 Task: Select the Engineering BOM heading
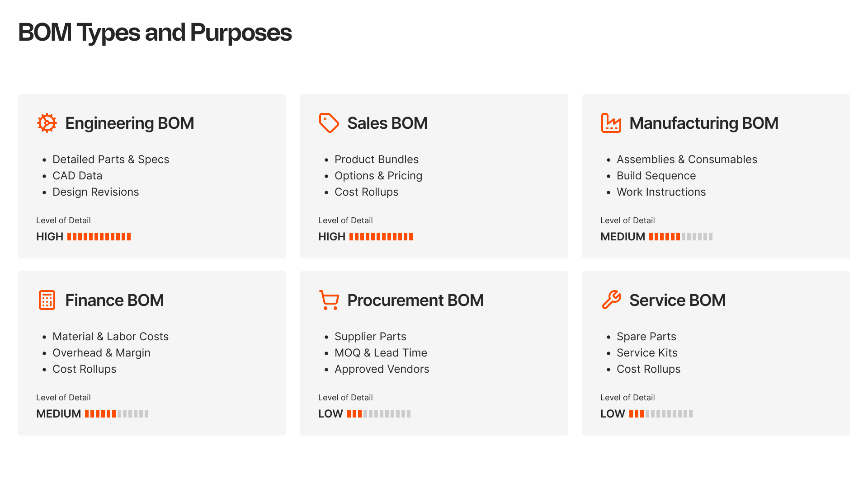pos(129,123)
